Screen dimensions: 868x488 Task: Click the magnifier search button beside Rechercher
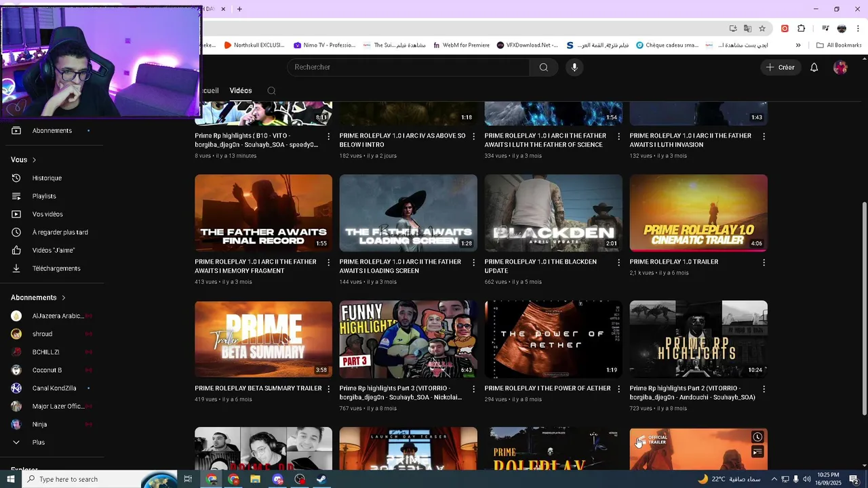coord(544,67)
